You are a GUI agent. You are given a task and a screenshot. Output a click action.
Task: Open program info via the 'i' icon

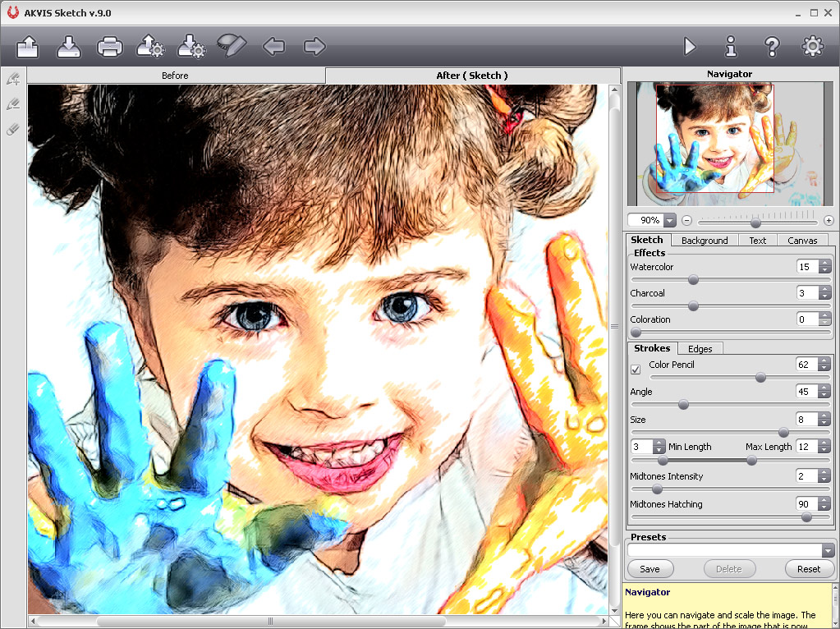pyautogui.click(x=731, y=47)
